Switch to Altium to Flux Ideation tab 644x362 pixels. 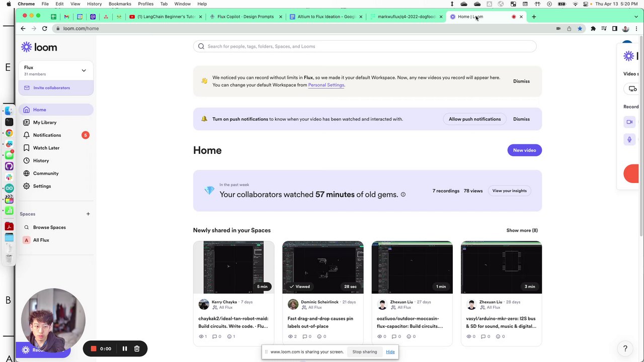point(326,17)
